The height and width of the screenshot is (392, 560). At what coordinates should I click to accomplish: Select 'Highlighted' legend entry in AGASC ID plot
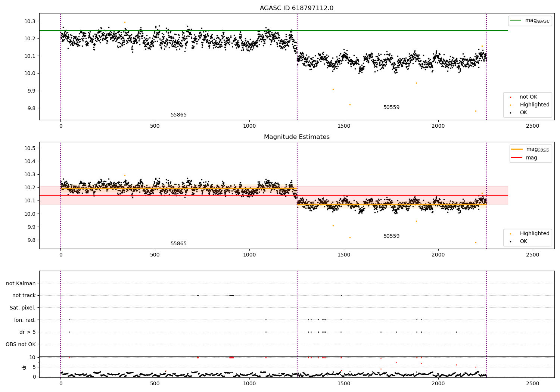[x=535, y=105]
